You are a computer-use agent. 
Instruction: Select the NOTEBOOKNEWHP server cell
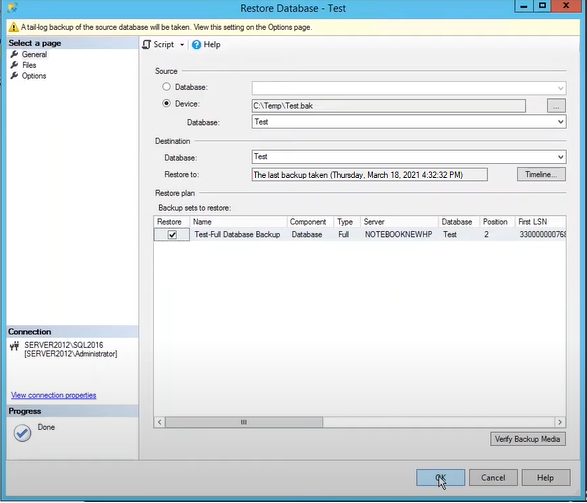click(x=399, y=235)
